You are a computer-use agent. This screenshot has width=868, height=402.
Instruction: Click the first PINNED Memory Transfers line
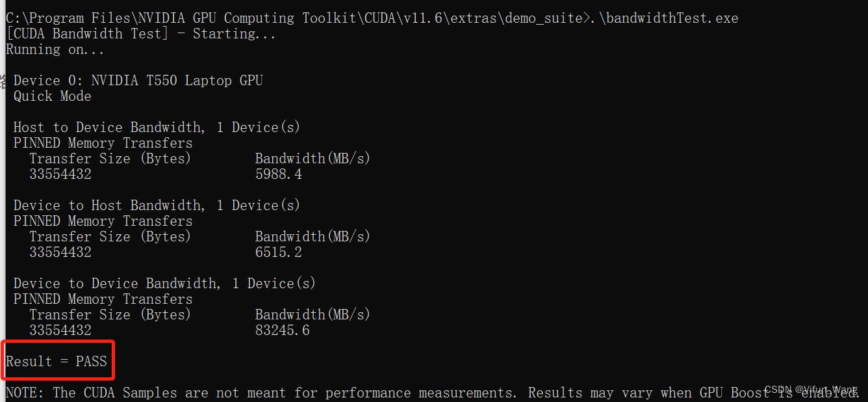tap(103, 143)
